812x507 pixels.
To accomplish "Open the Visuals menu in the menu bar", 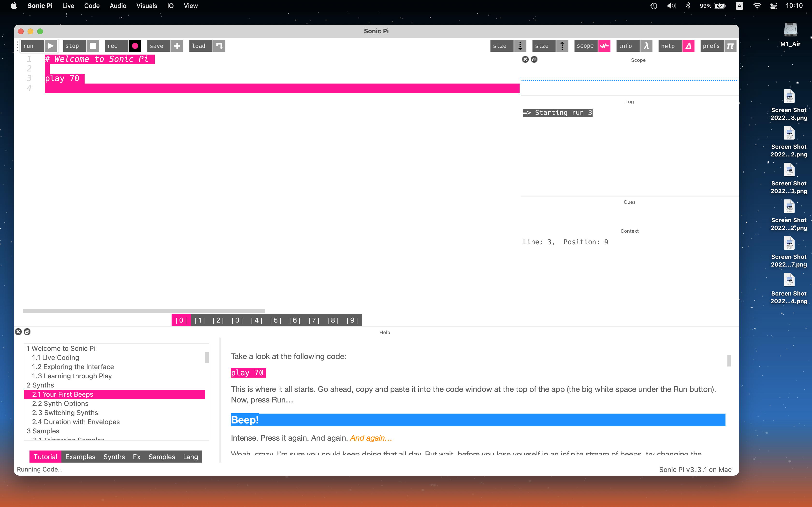I will 146,6.
